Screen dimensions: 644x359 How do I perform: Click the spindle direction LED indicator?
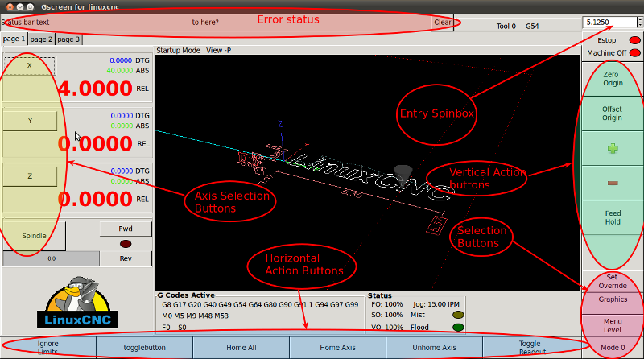point(126,244)
